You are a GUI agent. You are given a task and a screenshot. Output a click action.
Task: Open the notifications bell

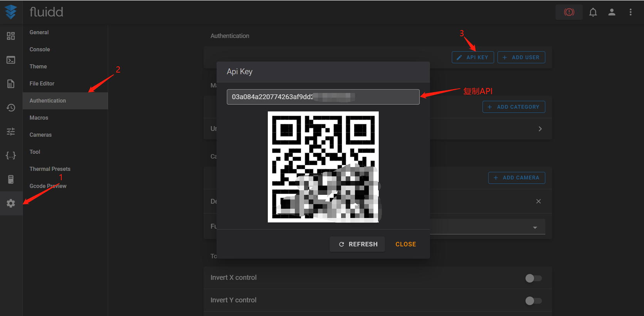click(x=593, y=12)
